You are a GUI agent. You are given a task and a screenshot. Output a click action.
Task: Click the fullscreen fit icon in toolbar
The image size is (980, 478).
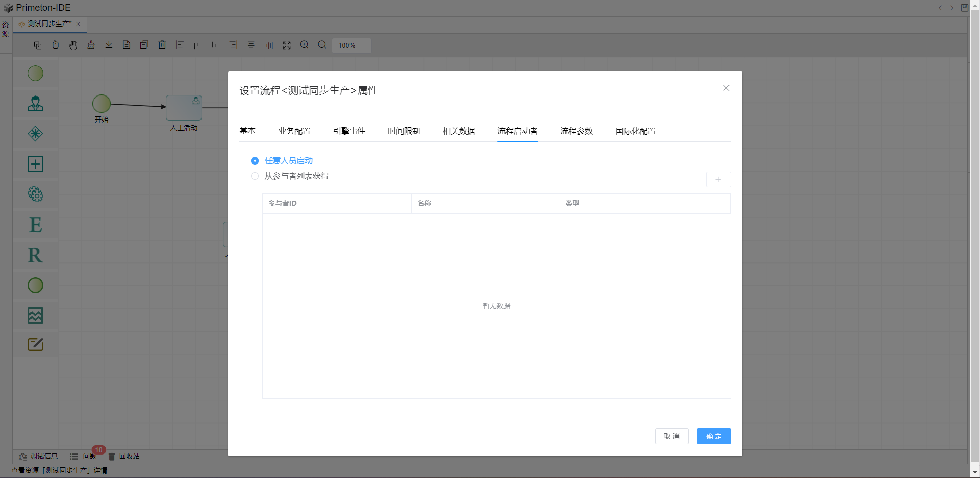tap(287, 45)
